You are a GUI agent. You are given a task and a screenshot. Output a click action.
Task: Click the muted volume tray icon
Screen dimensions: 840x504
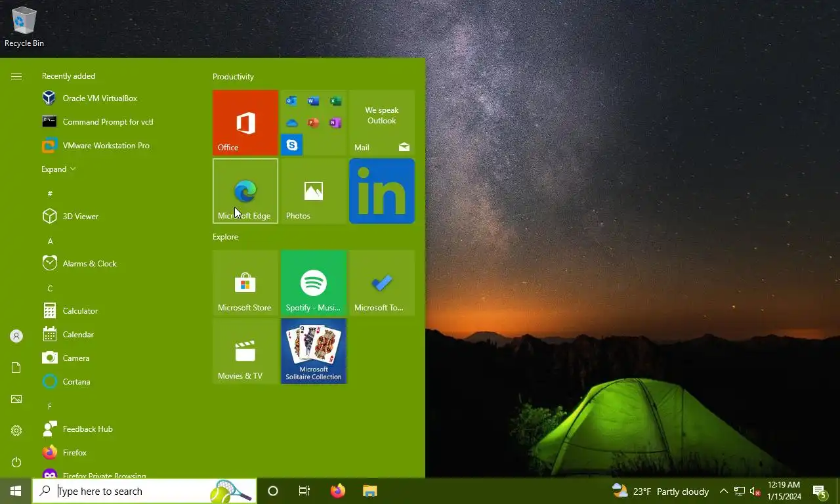pyautogui.click(x=755, y=491)
